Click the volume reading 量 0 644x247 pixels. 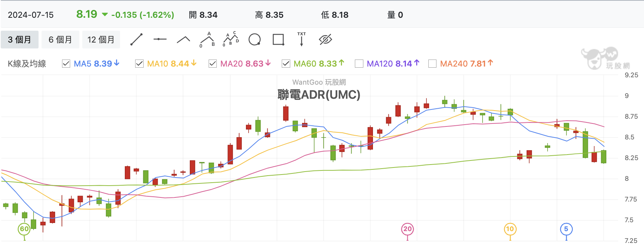pyautogui.click(x=395, y=15)
